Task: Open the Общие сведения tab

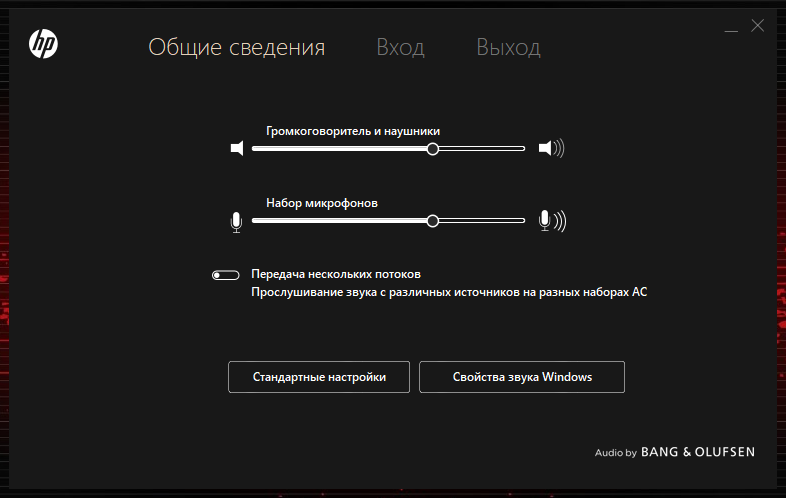Action: click(x=237, y=48)
